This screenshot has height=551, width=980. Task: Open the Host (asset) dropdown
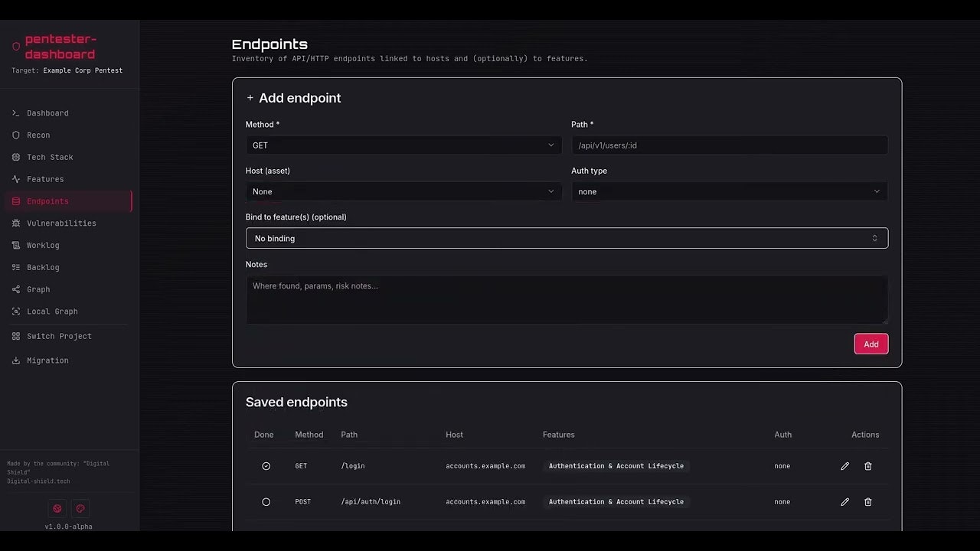pyautogui.click(x=403, y=191)
